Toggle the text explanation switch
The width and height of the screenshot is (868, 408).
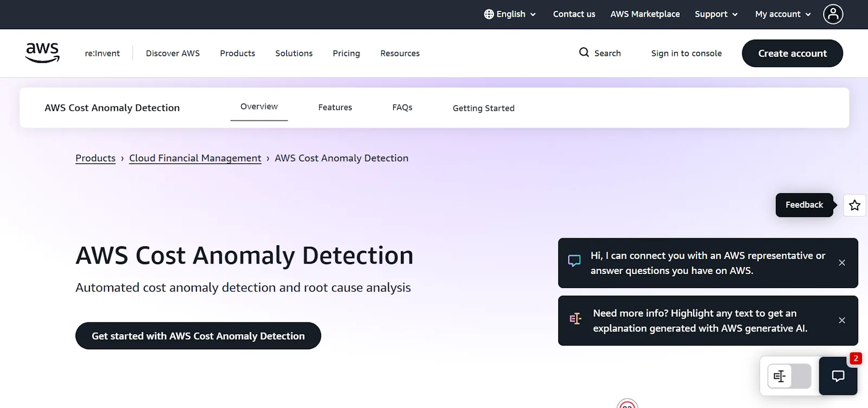pyautogui.click(x=789, y=376)
